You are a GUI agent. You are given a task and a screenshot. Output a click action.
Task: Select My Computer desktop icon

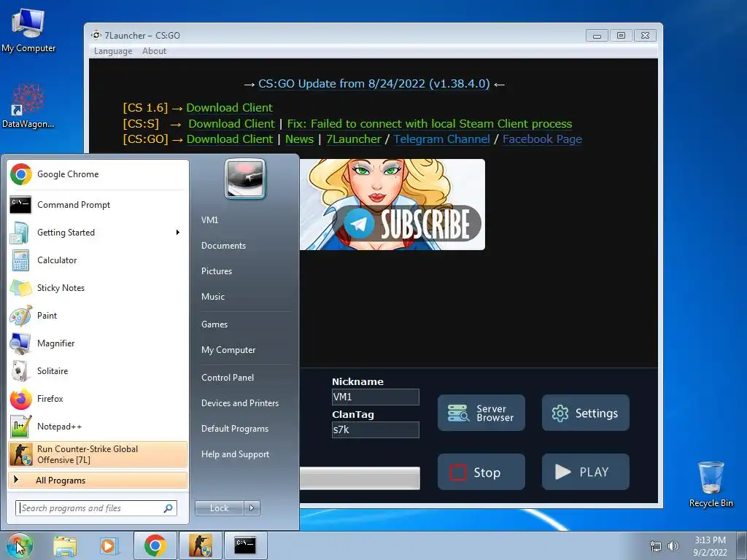pyautogui.click(x=28, y=31)
